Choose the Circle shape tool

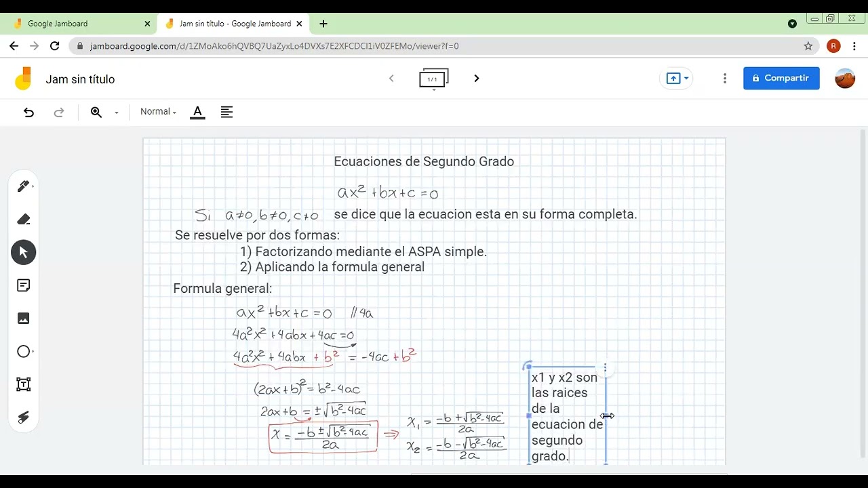pyautogui.click(x=24, y=352)
